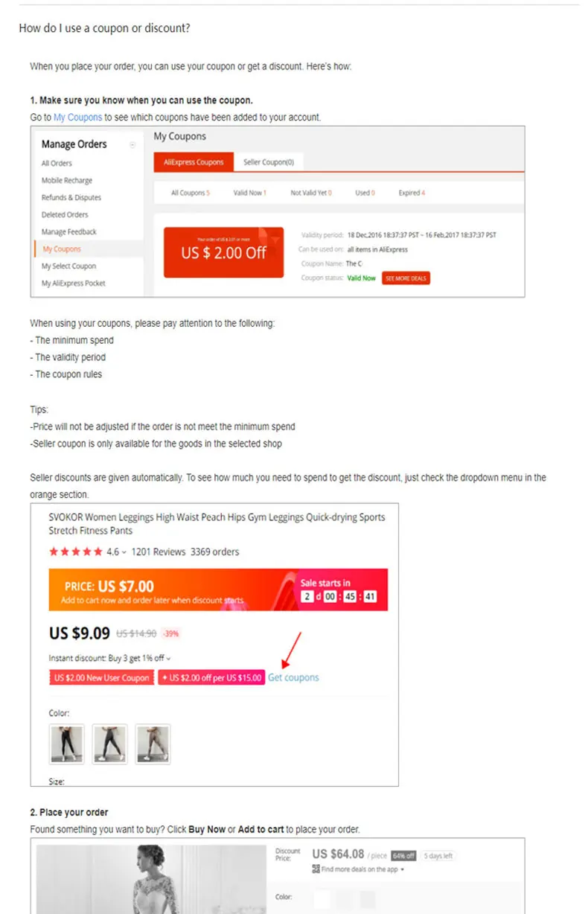Click the Get coupons link

293,677
